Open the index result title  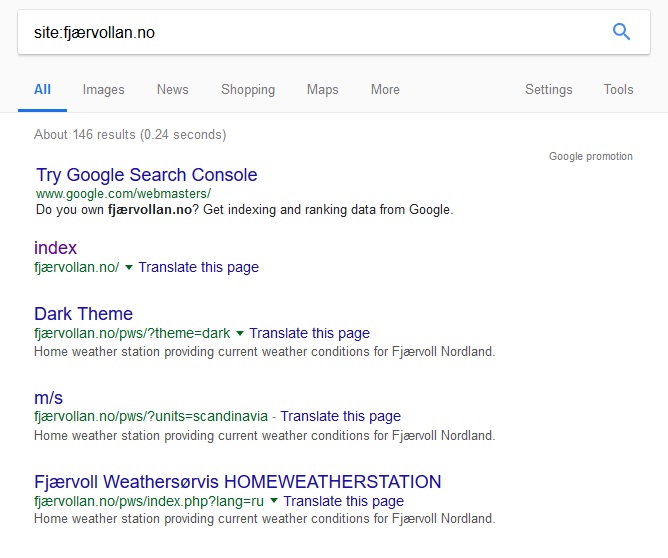[55, 248]
